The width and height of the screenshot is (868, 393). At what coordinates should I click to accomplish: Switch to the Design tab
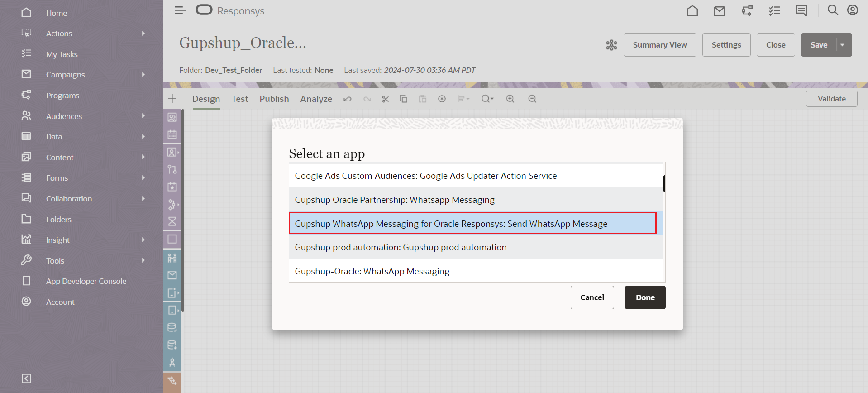[206, 99]
